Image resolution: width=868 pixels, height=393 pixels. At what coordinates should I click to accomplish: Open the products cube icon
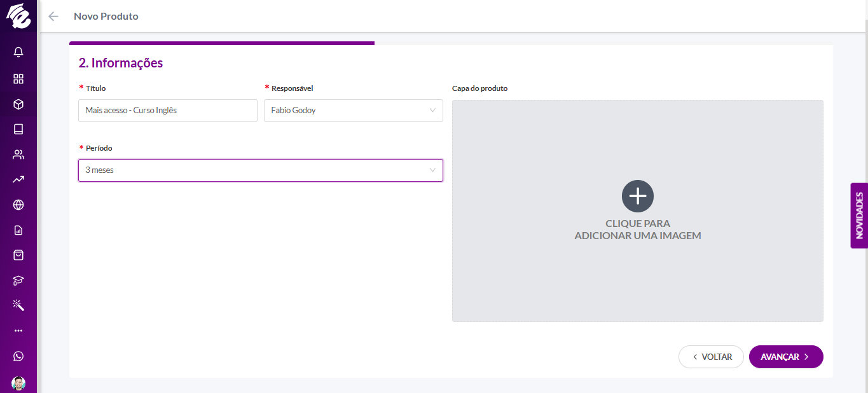coord(18,104)
